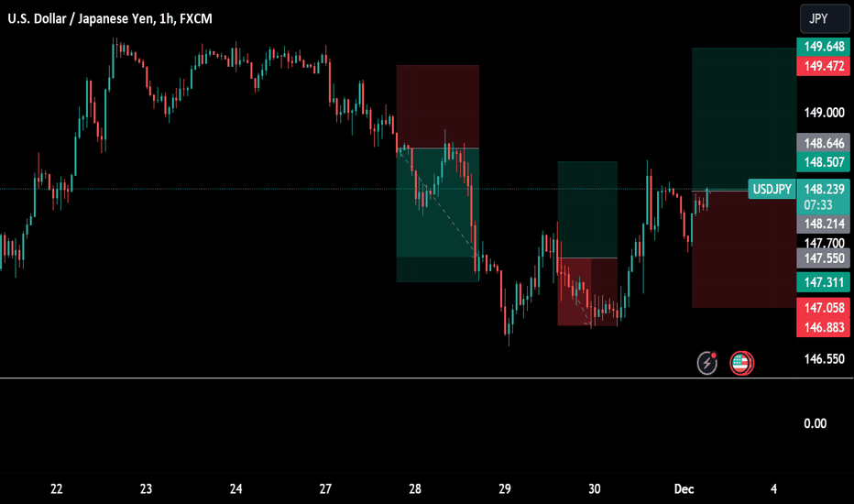854x504 pixels.
Task: Click date label 23 on time axis
Action: (x=146, y=488)
